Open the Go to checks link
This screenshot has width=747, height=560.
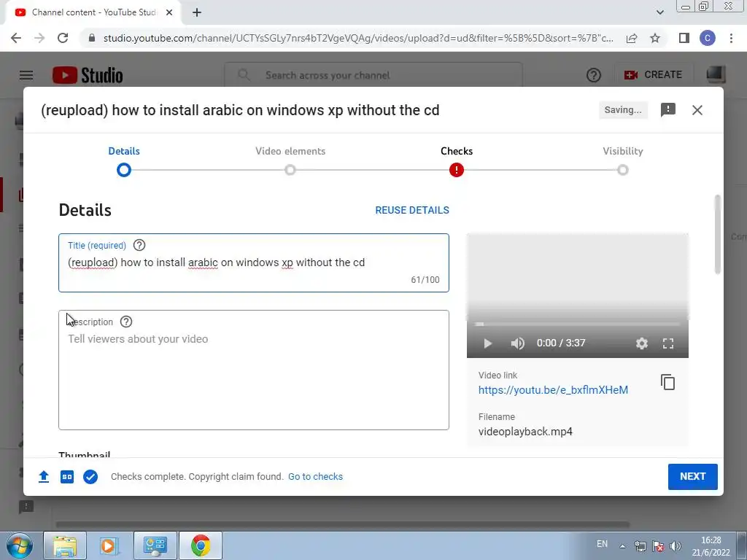pyautogui.click(x=315, y=477)
